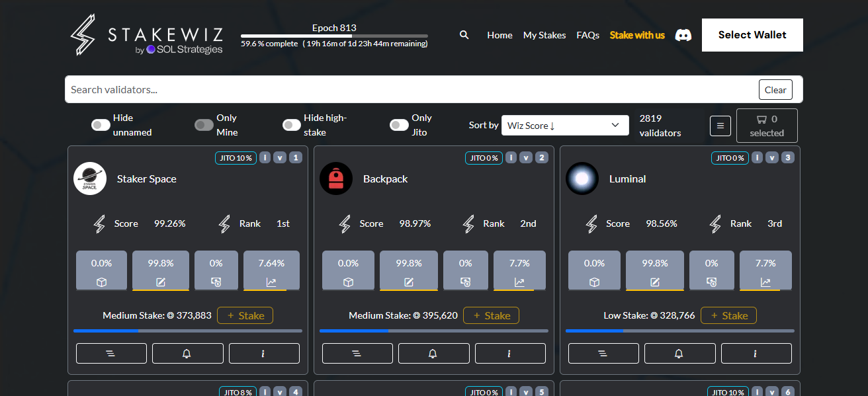Click '59.6 % complete' epoch text
The width and height of the screenshot is (868, 396).
point(269,44)
